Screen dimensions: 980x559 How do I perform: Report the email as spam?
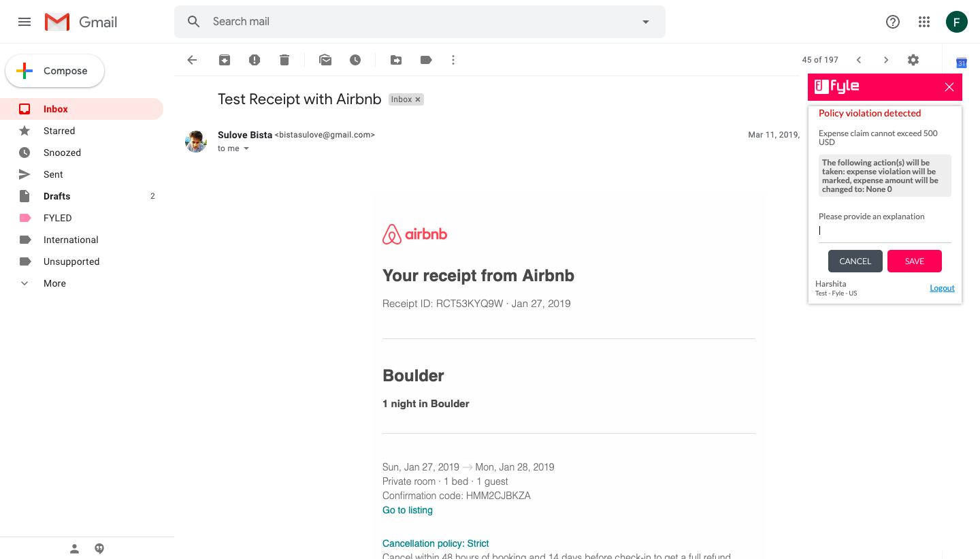pyautogui.click(x=255, y=60)
